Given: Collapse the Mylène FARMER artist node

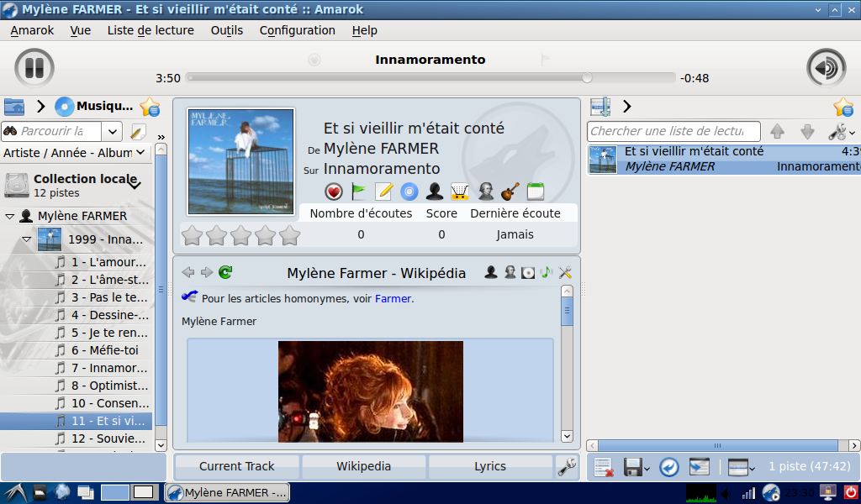Looking at the screenshot, I should click(x=9, y=216).
